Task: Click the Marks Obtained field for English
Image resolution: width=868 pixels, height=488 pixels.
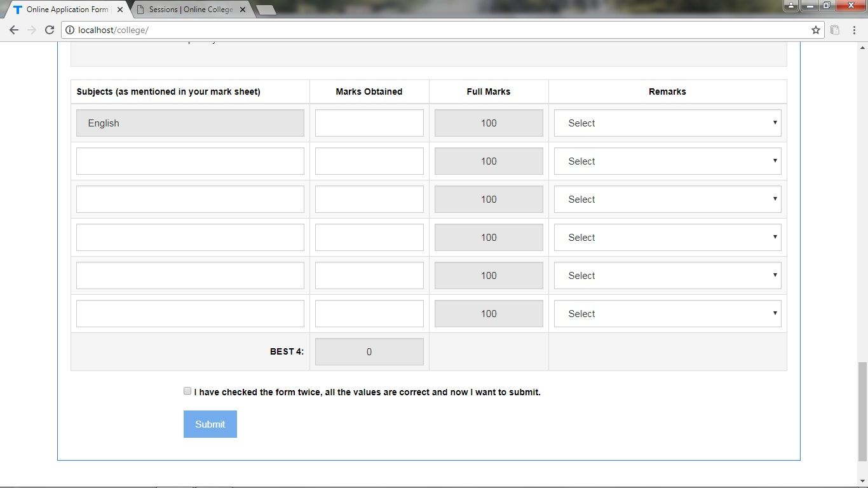Action: [x=369, y=123]
